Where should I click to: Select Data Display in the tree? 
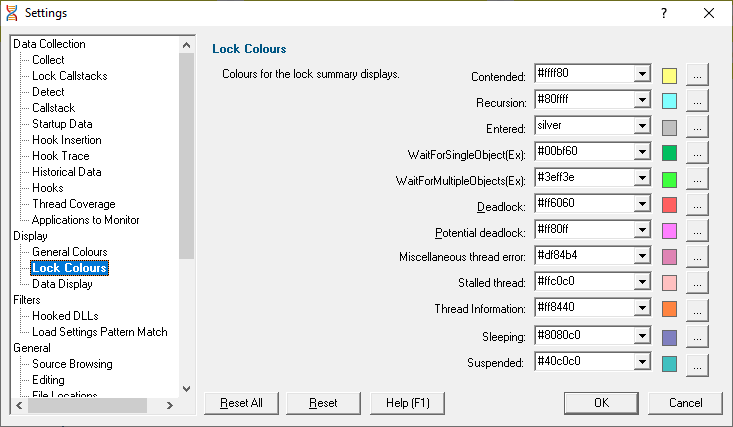[62, 284]
